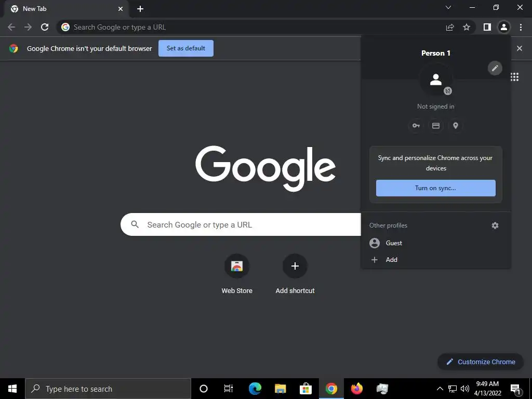
Task: Click the "Not signed in" text
Action: tap(436, 107)
